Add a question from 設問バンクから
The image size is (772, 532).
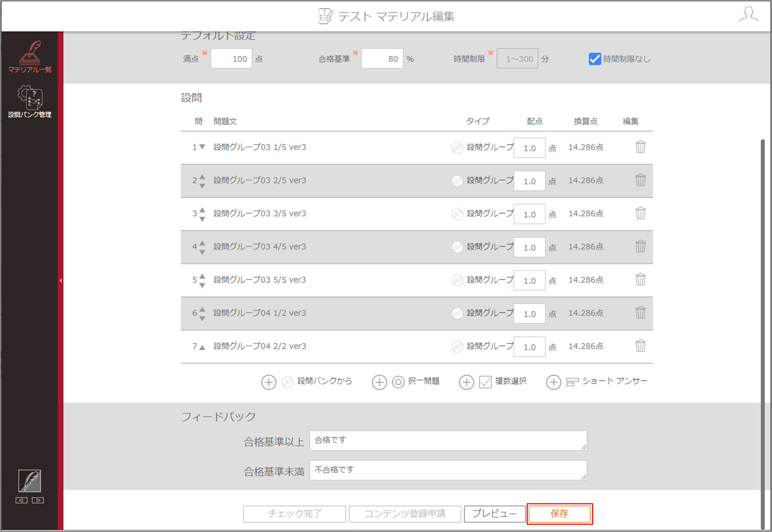pos(268,382)
